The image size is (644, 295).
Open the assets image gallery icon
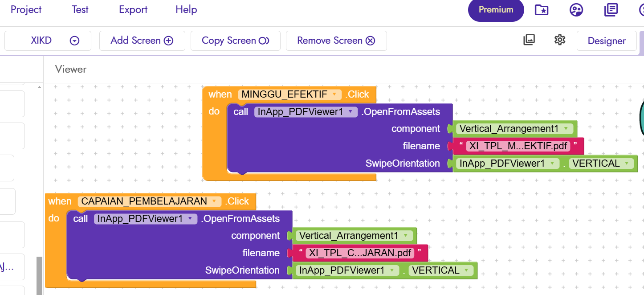click(x=529, y=40)
